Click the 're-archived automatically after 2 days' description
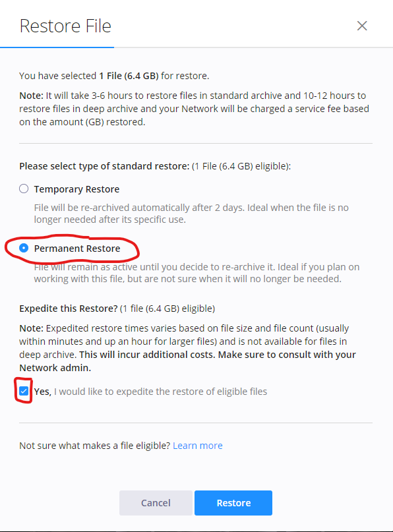 191,214
